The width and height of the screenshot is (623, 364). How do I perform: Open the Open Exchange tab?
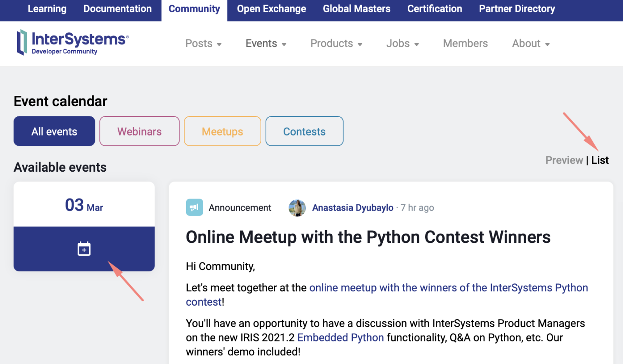tap(271, 9)
